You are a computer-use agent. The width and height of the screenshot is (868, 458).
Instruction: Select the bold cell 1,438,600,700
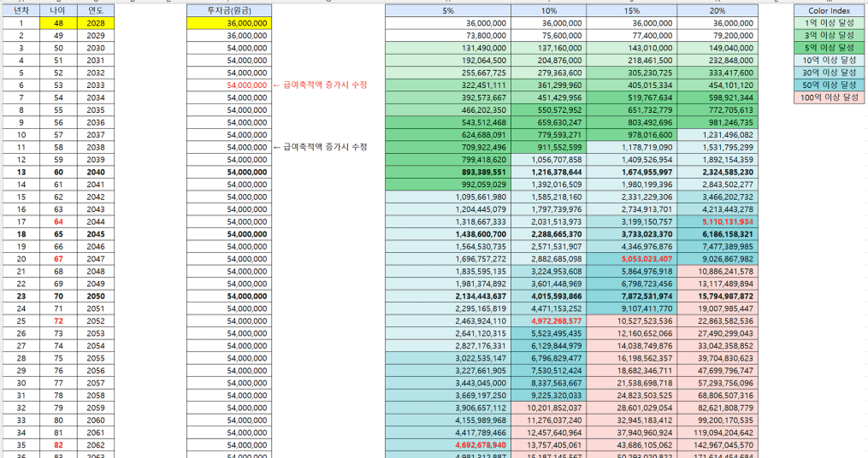click(448, 234)
